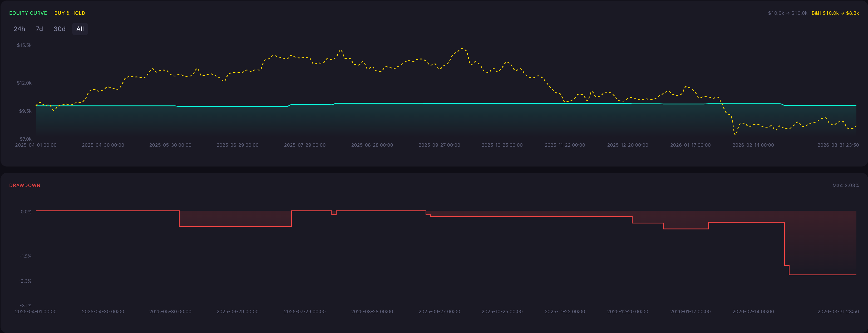Viewport: 868px width, 333px height.
Task: Click the $15.5k y-axis label
Action: 24,45
